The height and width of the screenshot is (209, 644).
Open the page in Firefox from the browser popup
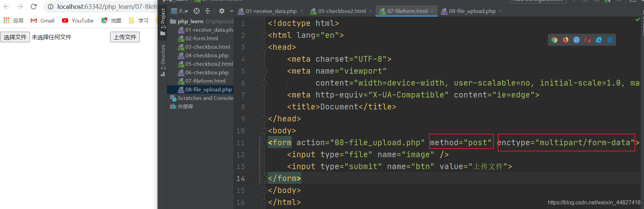click(x=565, y=40)
